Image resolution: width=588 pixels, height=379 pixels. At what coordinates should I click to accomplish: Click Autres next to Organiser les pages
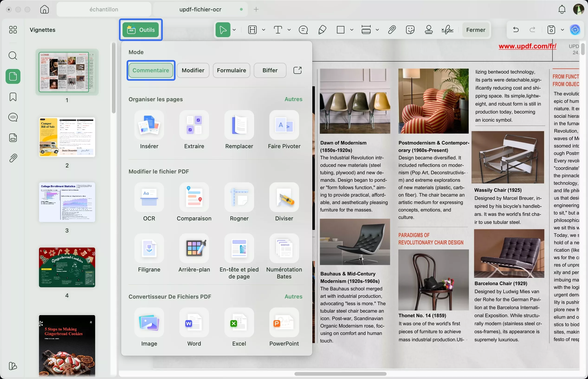tap(293, 99)
